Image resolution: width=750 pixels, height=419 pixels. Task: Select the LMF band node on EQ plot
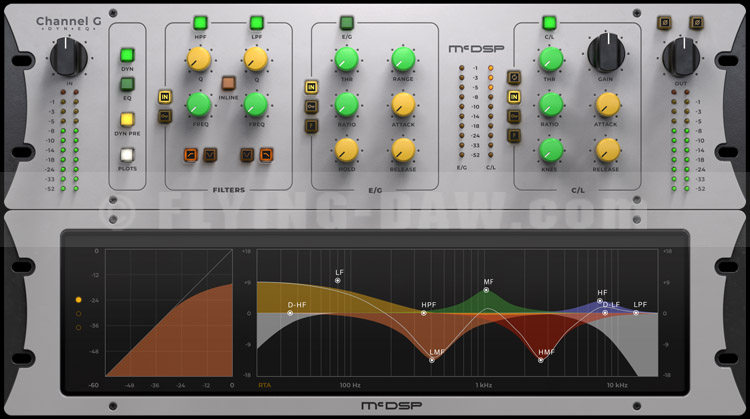click(432, 360)
